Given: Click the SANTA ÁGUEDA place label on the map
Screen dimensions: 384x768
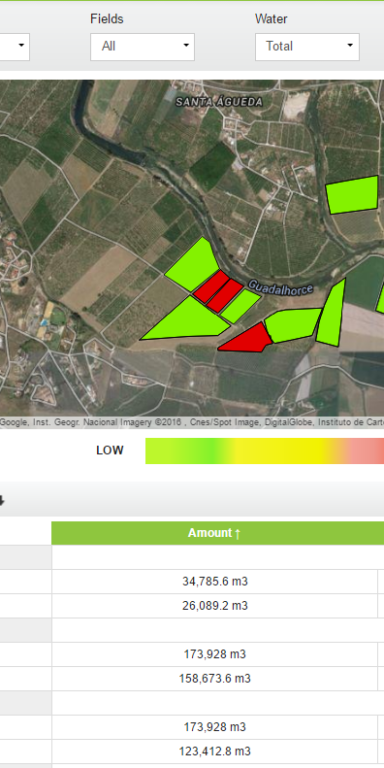Looking at the screenshot, I should tap(219, 102).
